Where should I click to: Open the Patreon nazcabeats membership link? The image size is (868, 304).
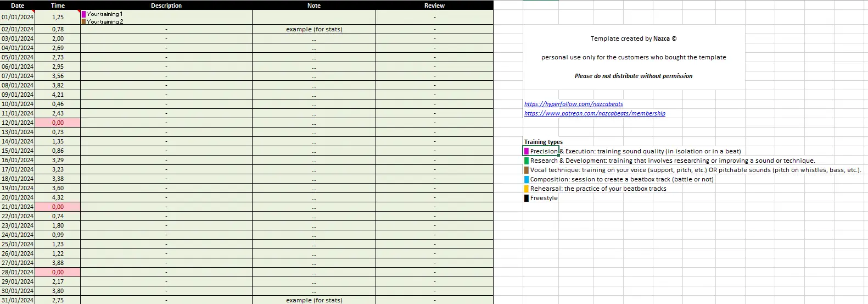pyautogui.click(x=595, y=113)
